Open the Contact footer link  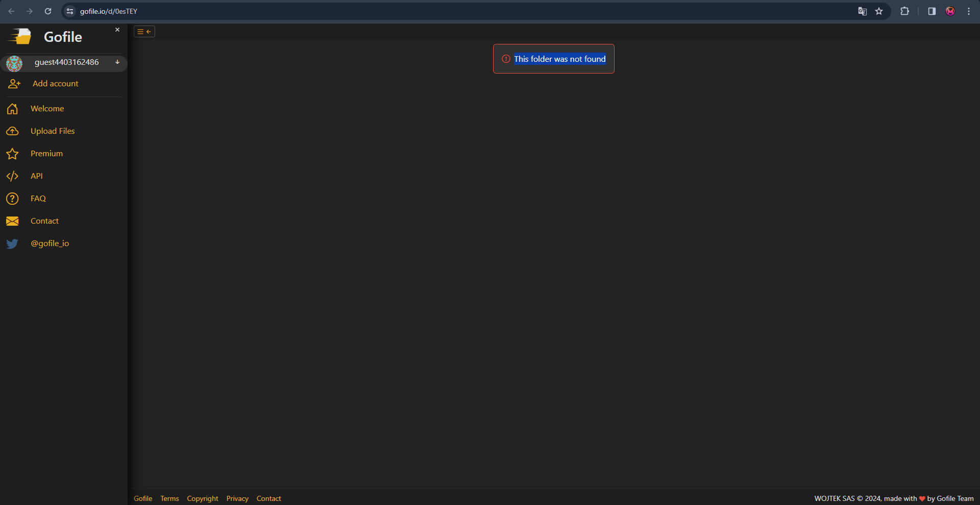pos(269,498)
